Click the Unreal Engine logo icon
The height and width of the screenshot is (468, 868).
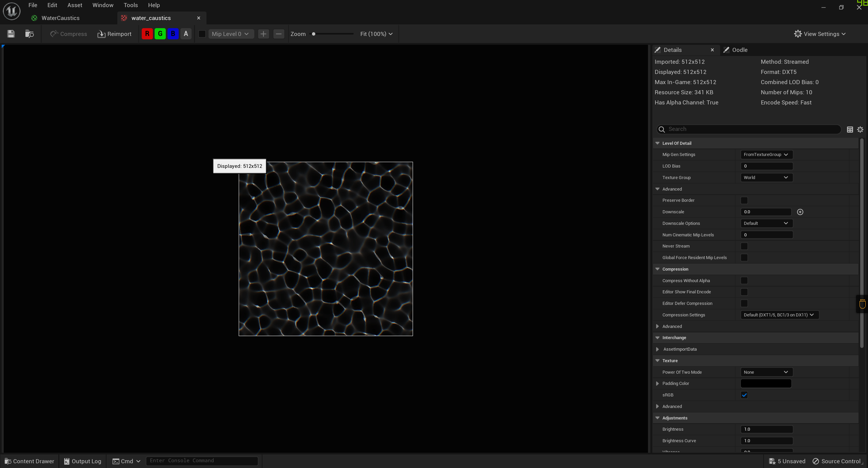(x=12, y=11)
